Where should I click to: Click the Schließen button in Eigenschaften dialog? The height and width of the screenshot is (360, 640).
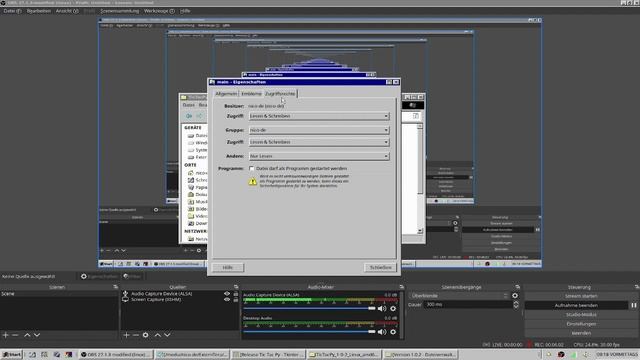pyautogui.click(x=380, y=267)
